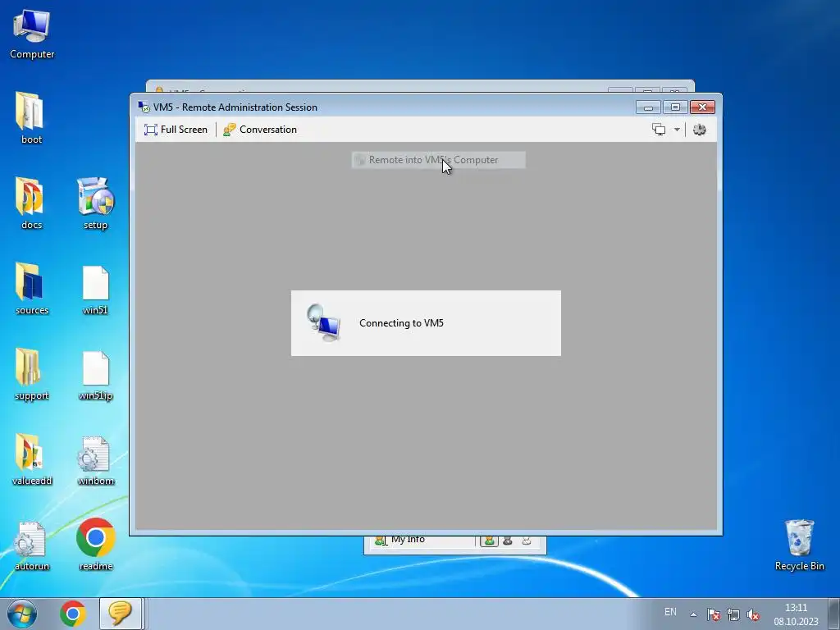840x630 pixels.
Task: Click the Show Desktop strip at taskbar end
Action: [x=833, y=614]
